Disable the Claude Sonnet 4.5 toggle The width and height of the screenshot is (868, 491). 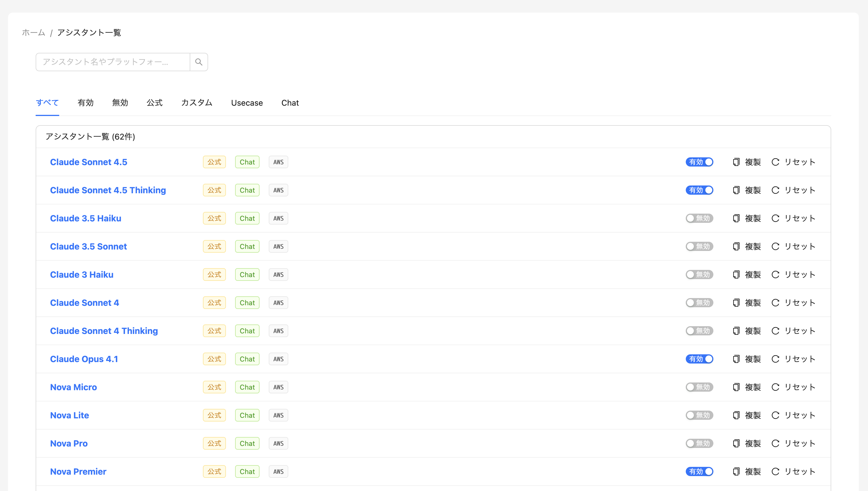tap(699, 162)
